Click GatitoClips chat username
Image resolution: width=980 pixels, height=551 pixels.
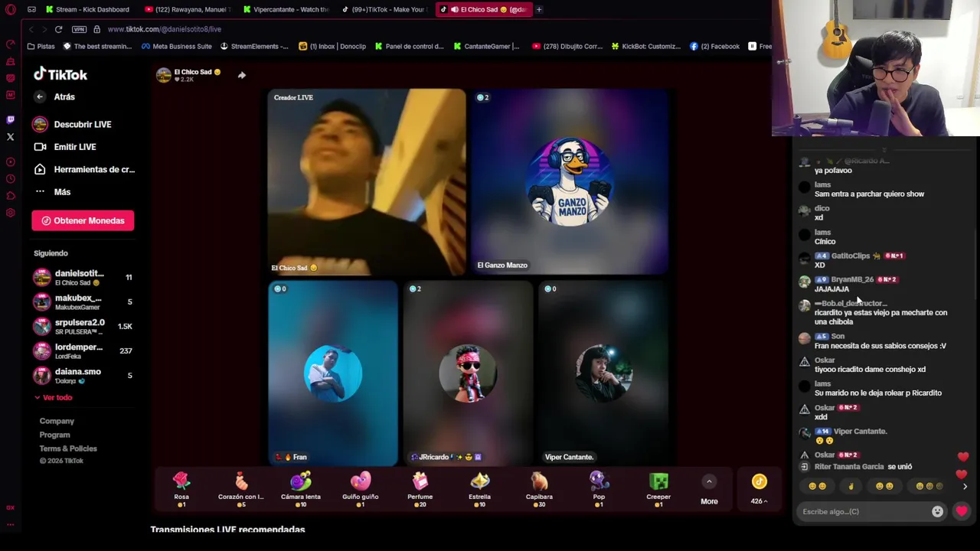click(851, 256)
